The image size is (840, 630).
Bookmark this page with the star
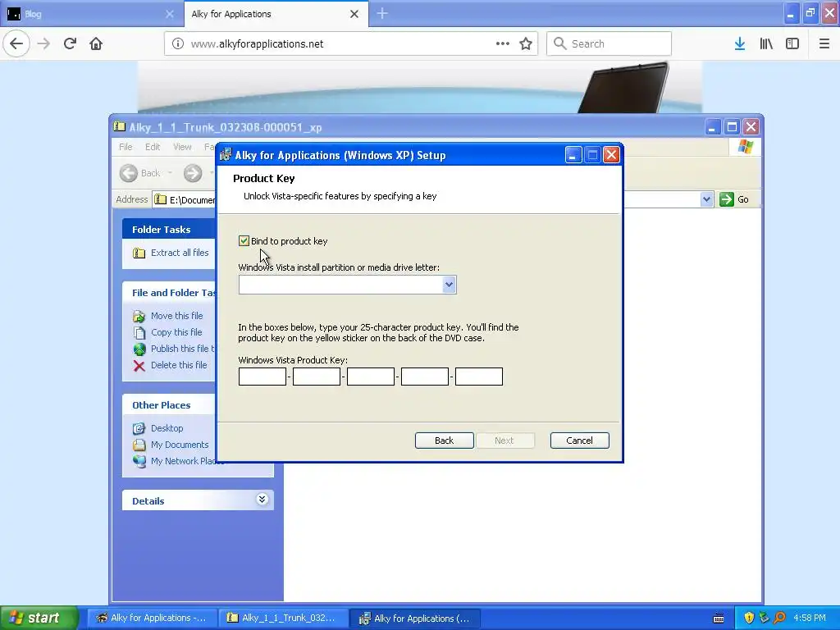[526, 44]
